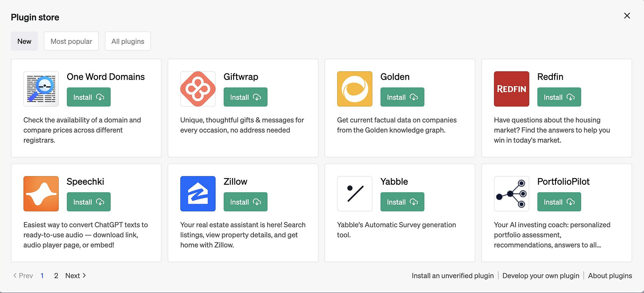Click the PortfolioPilot title text
The height and width of the screenshot is (293, 644).
[563, 181]
